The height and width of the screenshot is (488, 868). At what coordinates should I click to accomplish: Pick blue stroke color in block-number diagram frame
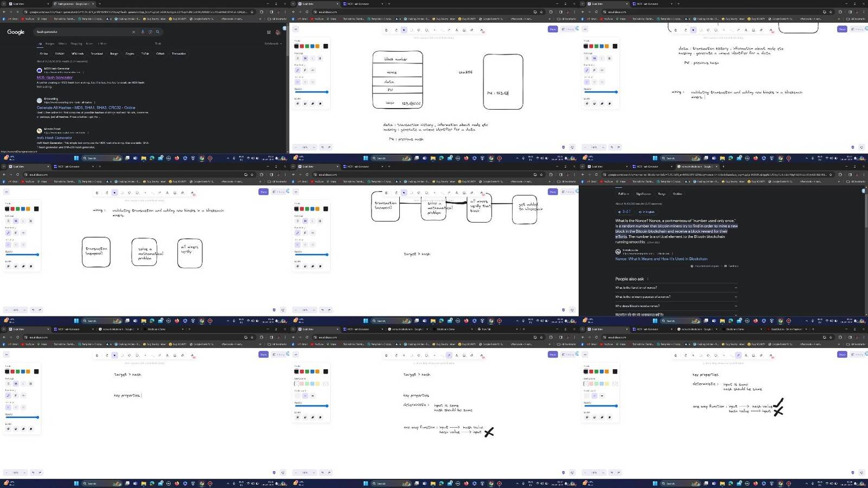pos(312,46)
